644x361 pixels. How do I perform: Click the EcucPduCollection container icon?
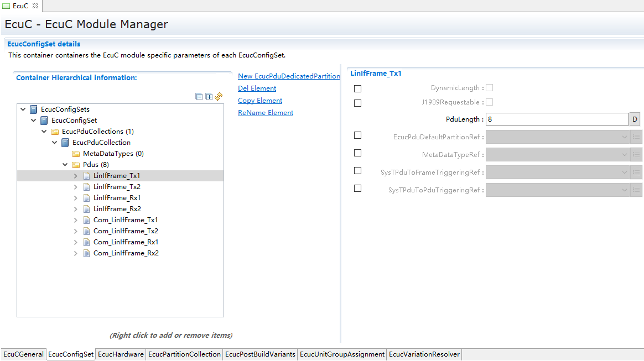pos(65,143)
